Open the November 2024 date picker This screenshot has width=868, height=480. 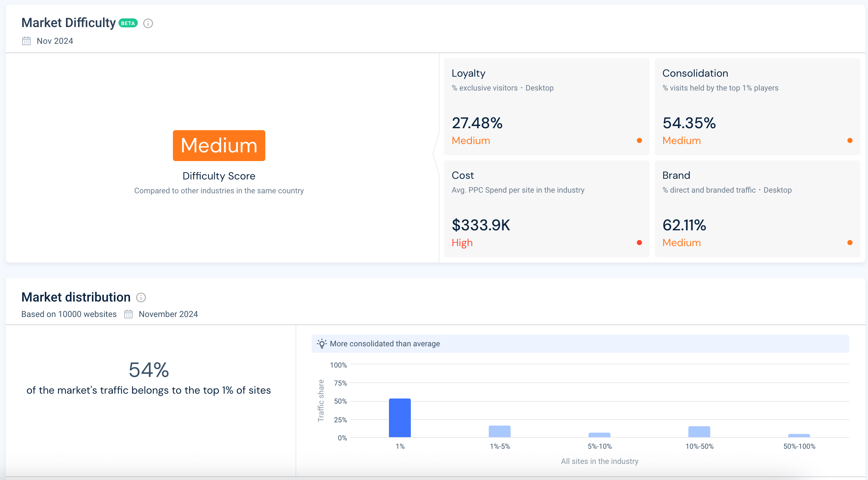(x=168, y=314)
